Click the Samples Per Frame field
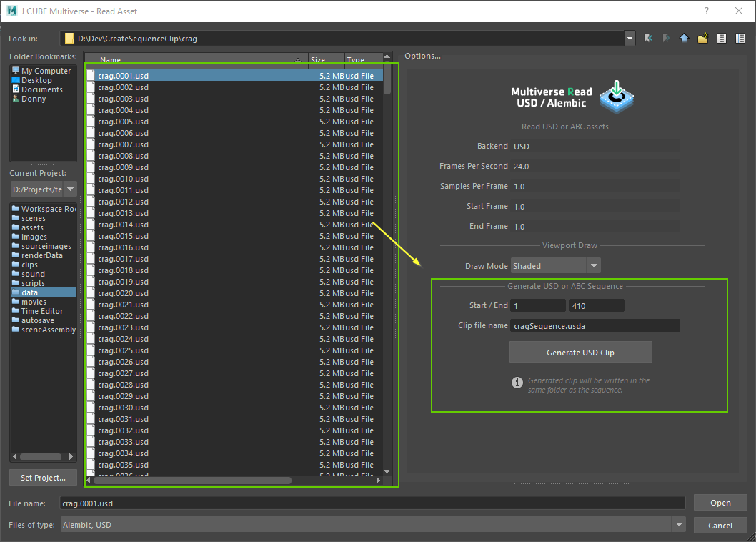The image size is (756, 542). click(x=595, y=187)
